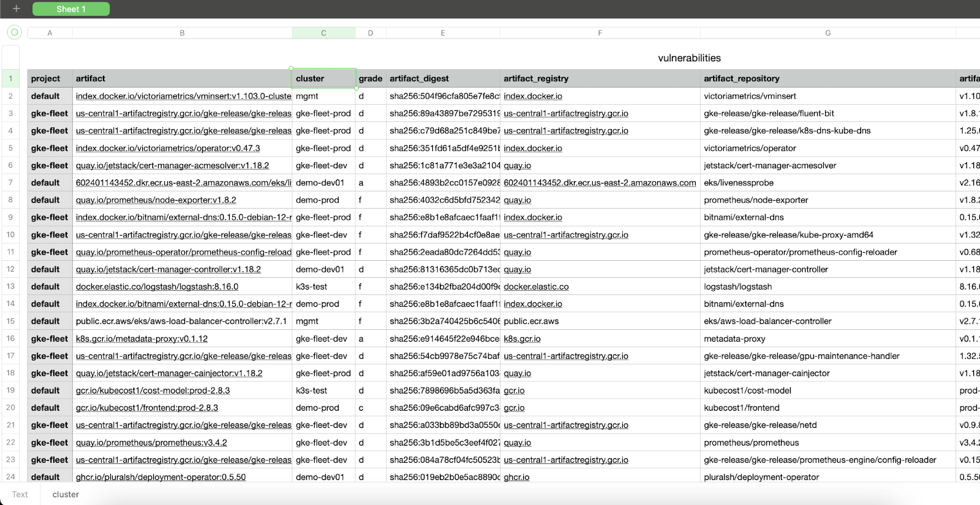Open k8s.gcr.io registry link
Screen dimensions: 980x505
coord(522,339)
